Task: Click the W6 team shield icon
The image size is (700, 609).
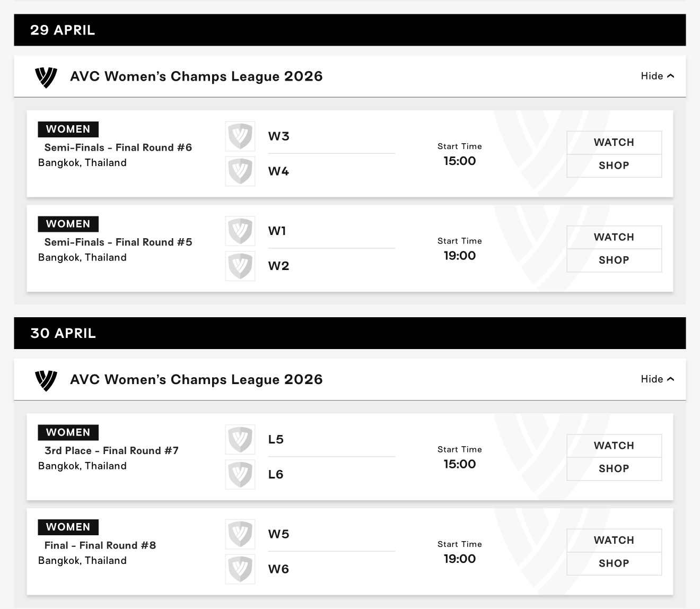Action: click(x=240, y=569)
